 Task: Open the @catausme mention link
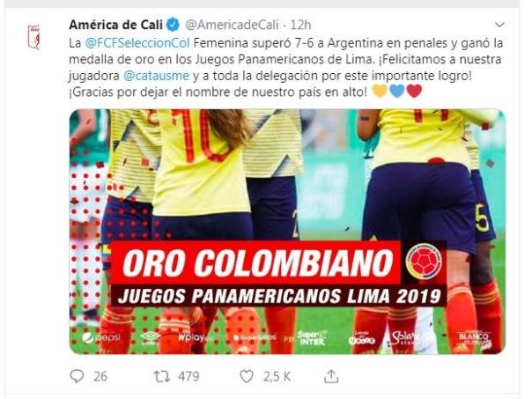[x=156, y=76]
